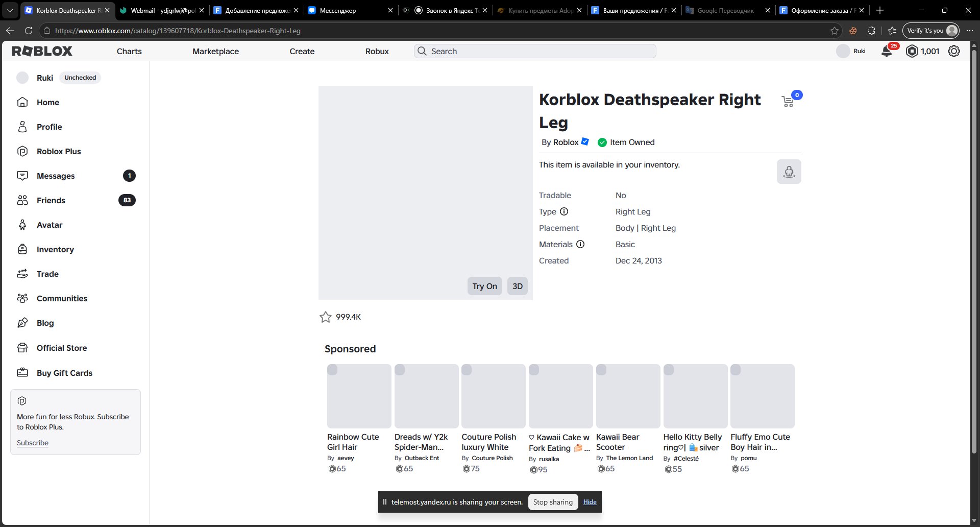Click the Home sidebar icon
Screen dimensions: 980x527
22,102
